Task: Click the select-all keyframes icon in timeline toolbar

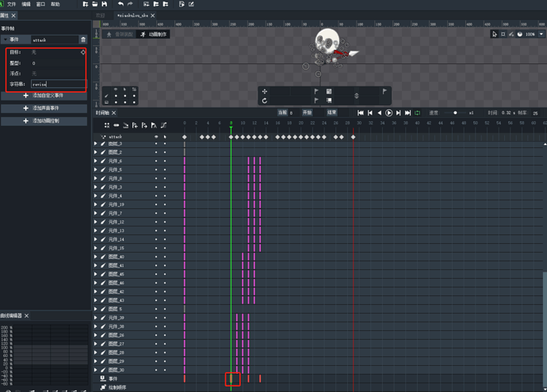Action: tap(107, 125)
